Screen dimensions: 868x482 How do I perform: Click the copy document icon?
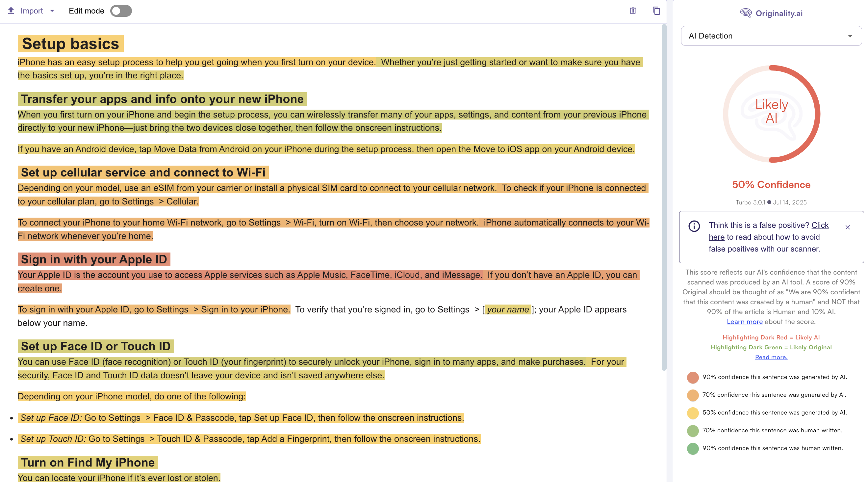click(x=656, y=11)
